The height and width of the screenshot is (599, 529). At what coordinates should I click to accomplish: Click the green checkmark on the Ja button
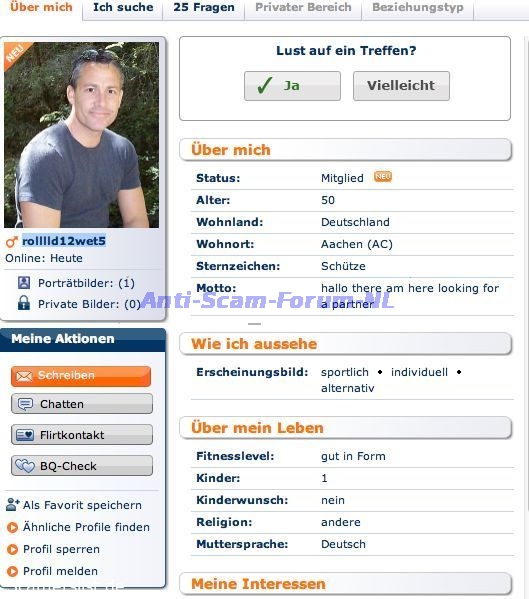(x=265, y=85)
